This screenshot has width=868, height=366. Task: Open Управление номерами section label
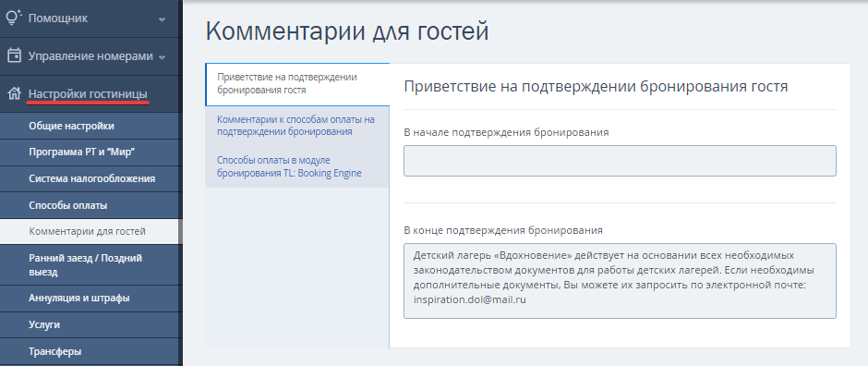pyautogui.click(x=90, y=56)
